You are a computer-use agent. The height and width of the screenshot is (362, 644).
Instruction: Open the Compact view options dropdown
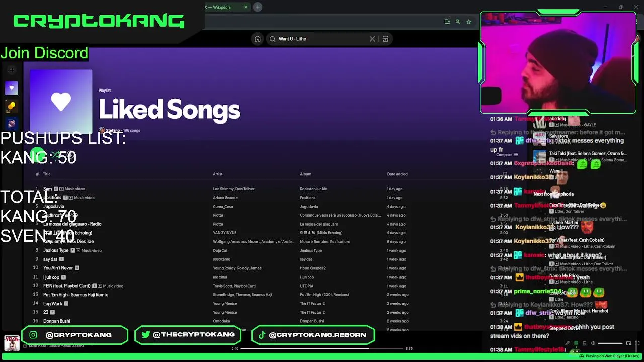pyautogui.click(x=507, y=155)
